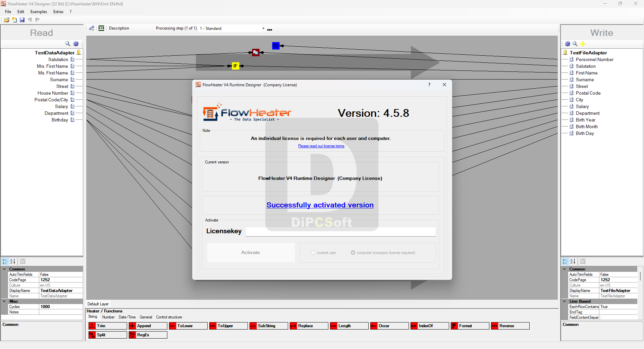Open the Processing step dropdown

(263, 29)
